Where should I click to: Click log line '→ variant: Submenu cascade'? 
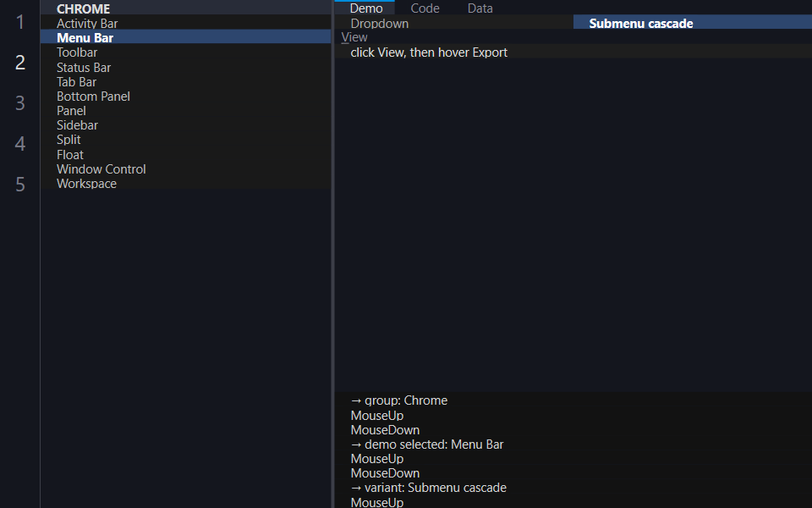[428, 488]
